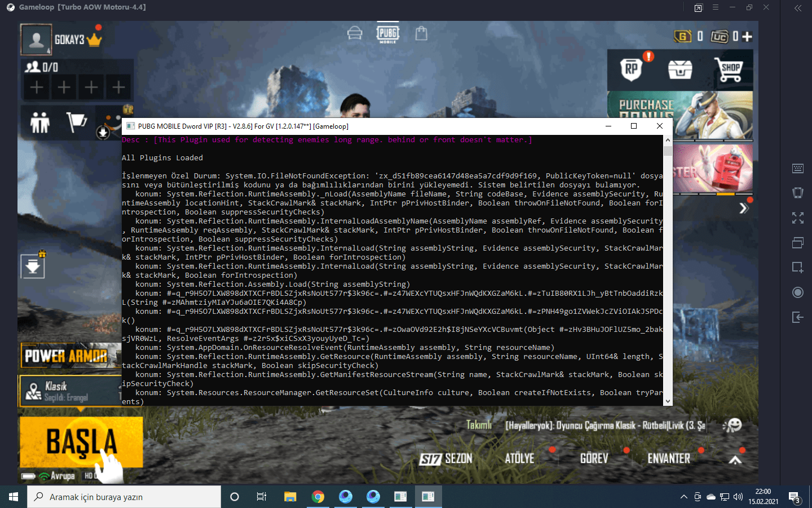
Task: Take screenshot with Gameloop capture icon
Action: [798, 268]
